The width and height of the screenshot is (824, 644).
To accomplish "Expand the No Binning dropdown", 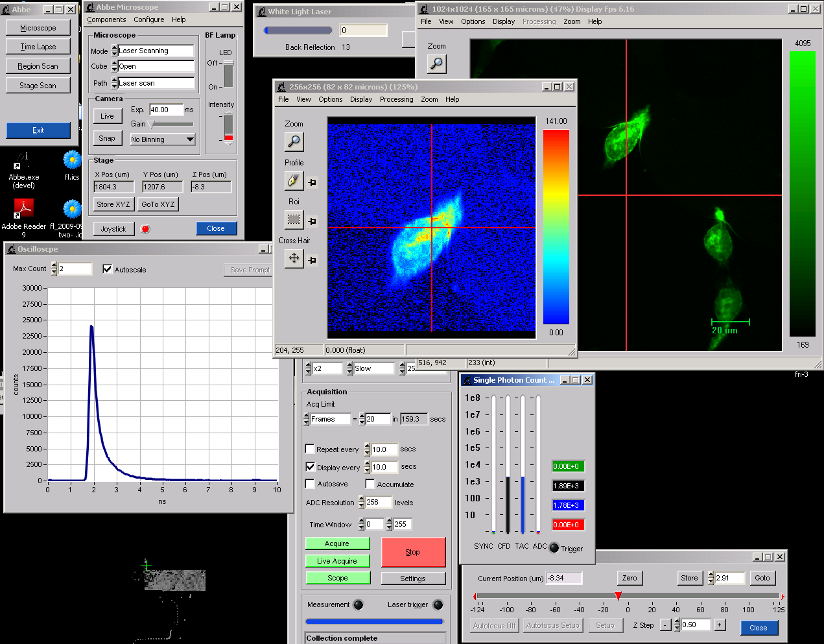I will pos(162,139).
